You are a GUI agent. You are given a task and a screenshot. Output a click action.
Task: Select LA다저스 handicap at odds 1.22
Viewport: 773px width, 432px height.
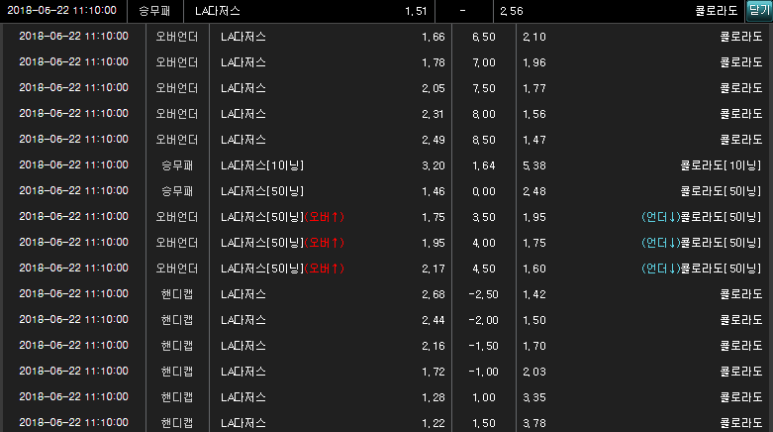(x=330, y=422)
